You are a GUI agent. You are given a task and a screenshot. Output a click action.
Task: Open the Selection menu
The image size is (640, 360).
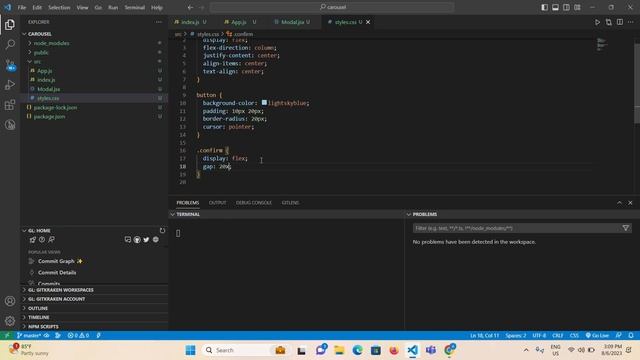click(x=59, y=7)
